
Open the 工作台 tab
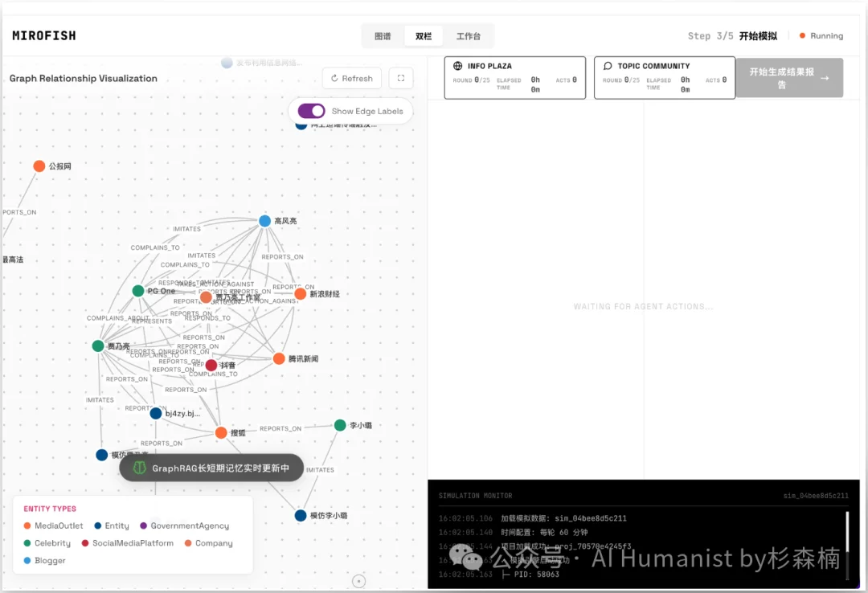click(x=469, y=36)
